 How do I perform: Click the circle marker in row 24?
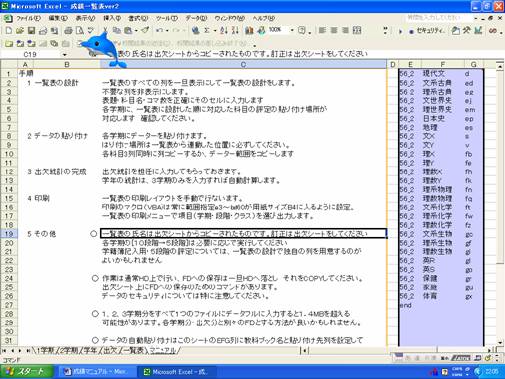click(95, 278)
